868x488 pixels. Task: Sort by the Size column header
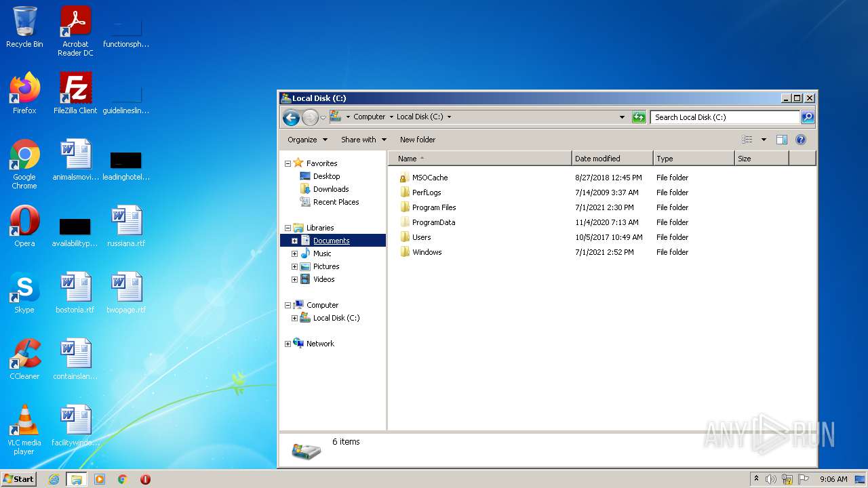point(762,159)
